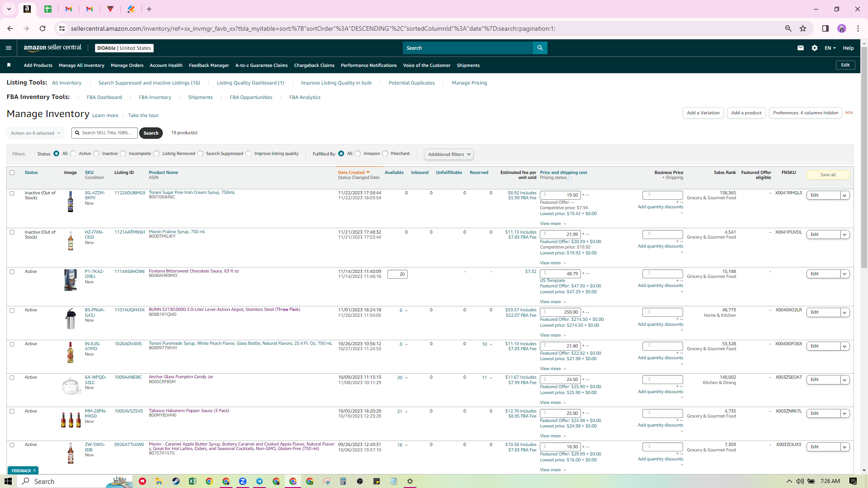Expand View more for Monin Praline Syrup
The image size is (868, 488).
[553, 263]
